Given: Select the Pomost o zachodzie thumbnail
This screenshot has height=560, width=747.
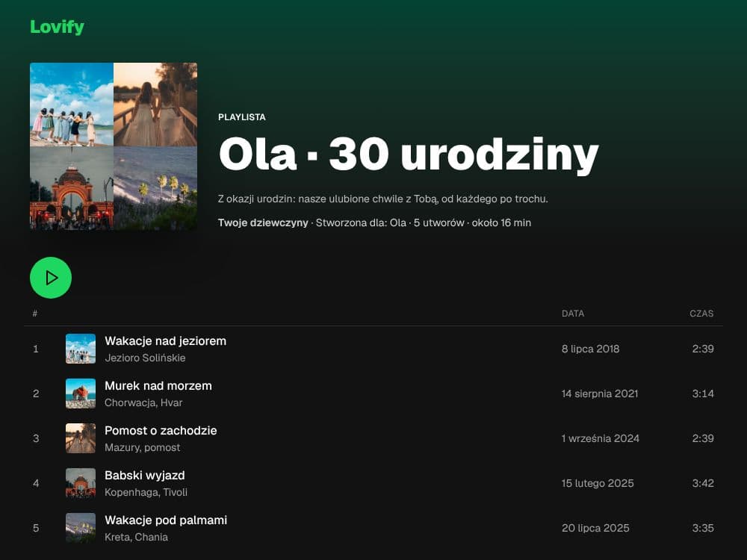Looking at the screenshot, I should [81, 438].
